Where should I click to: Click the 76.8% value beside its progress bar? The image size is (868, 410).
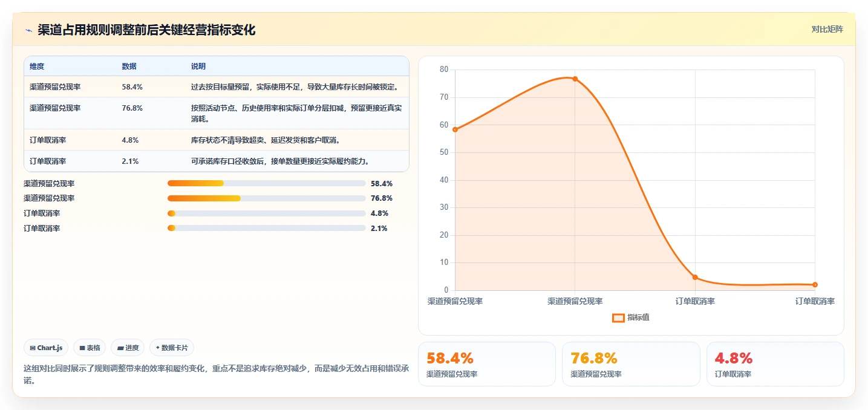point(382,198)
